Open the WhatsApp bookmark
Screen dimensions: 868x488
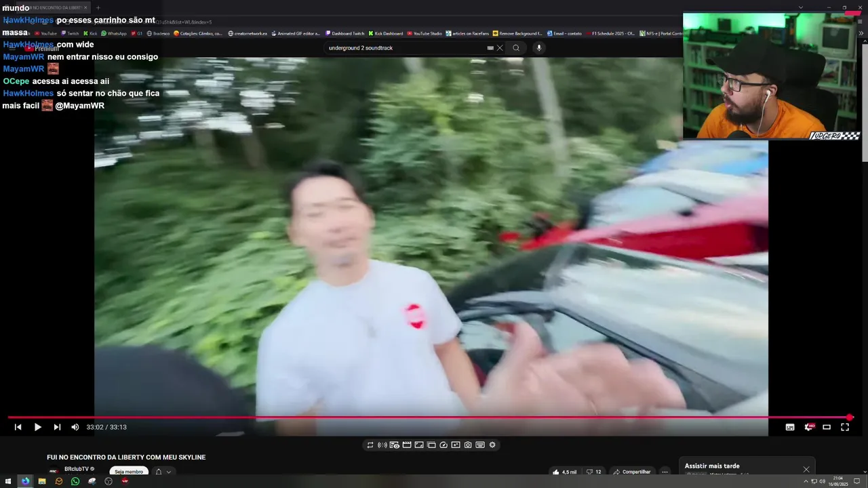click(113, 33)
